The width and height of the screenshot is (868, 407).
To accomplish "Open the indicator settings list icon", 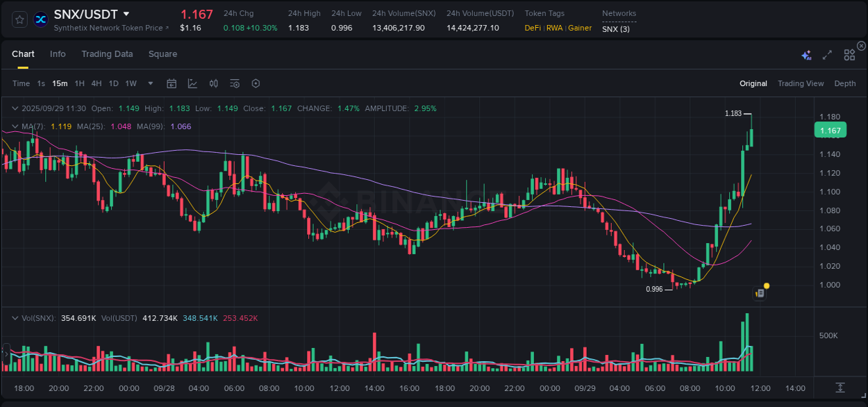I will click(x=235, y=83).
